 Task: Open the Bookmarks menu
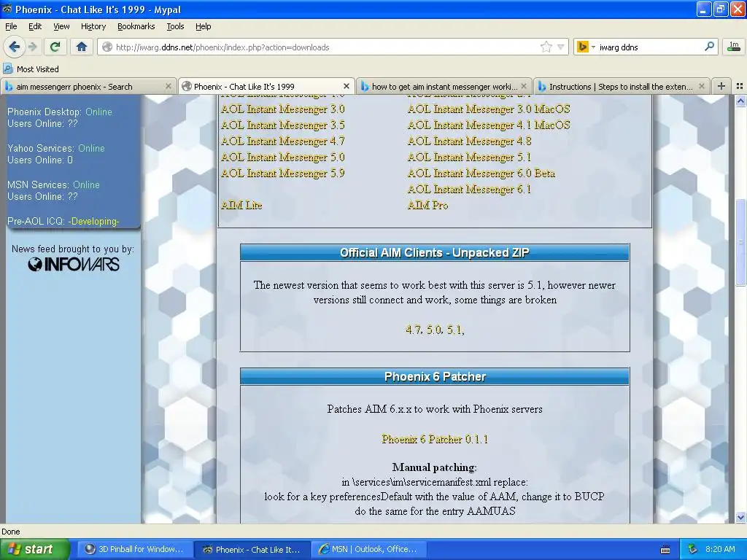(136, 26)
